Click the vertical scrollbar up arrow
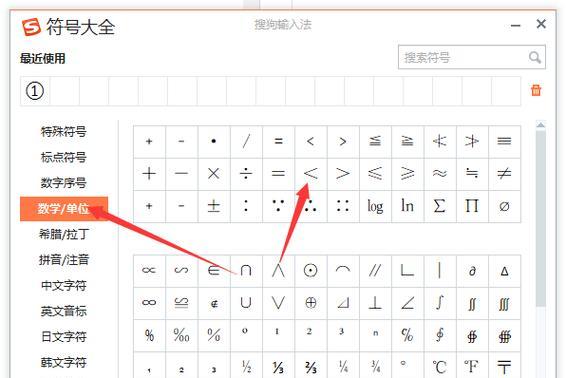 tap(541, 125)
